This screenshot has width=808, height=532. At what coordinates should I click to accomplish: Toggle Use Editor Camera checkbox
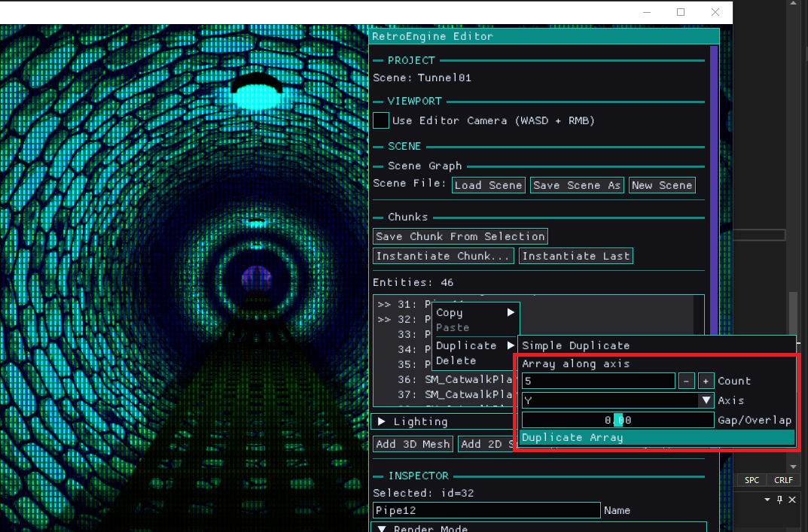point(381,120)
